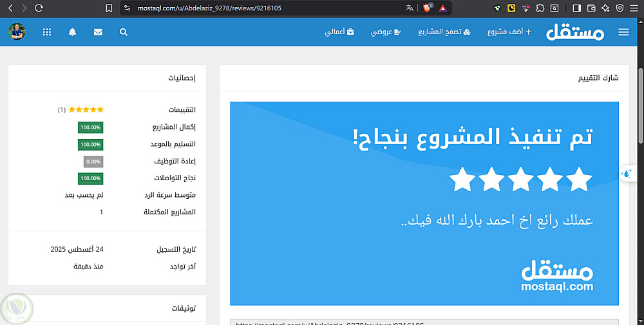Click the date 24 أغسطس 2025
Image resolution: width=644 pixels, height=325 pixels.
pyautogui.click(x=77, y=249)
